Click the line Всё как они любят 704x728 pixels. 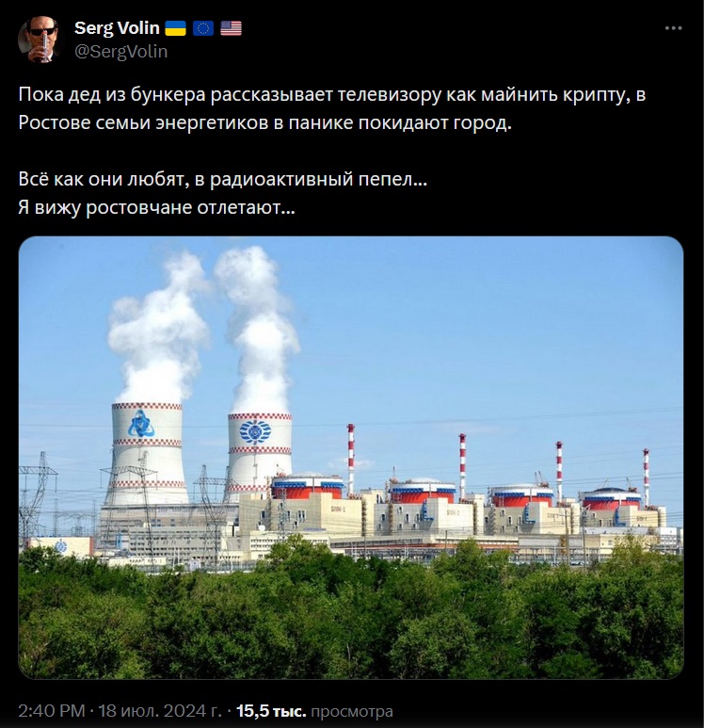click(223, 179)
